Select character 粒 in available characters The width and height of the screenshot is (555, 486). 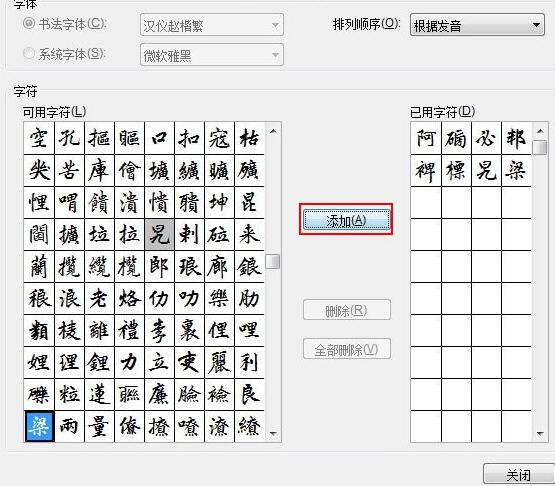(x=69, y=395)
